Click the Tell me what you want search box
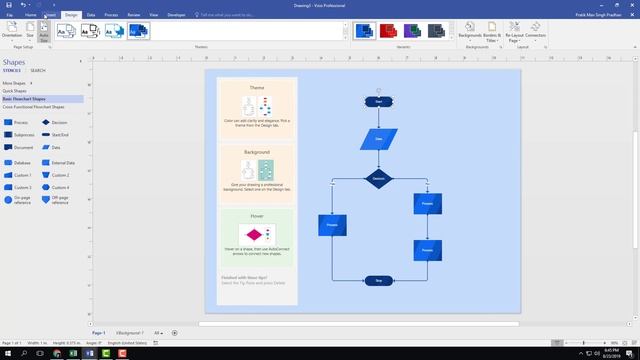The image size is (640, 360). tap(224, 15)
